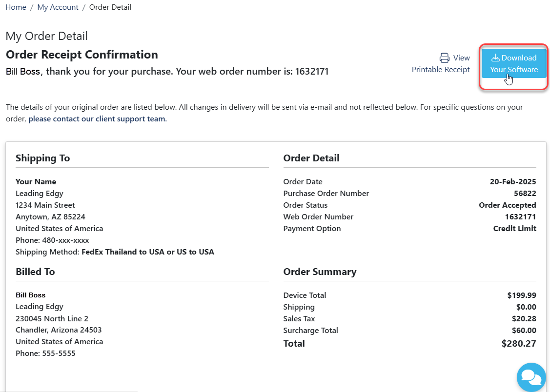
Task: Open the live chat bubble
Action: click(531, 377)
